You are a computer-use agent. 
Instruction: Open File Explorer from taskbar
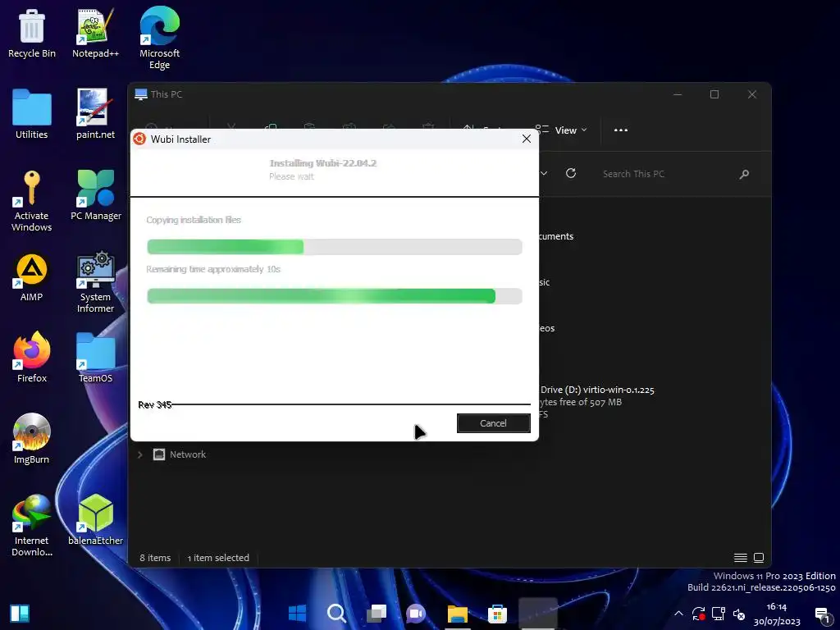(458, 613)
